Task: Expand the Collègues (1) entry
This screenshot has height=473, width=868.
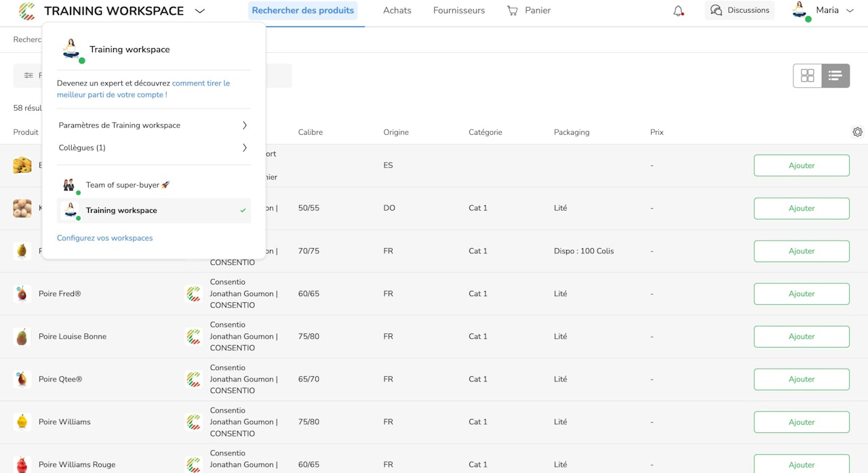Action: click(153, 148)
